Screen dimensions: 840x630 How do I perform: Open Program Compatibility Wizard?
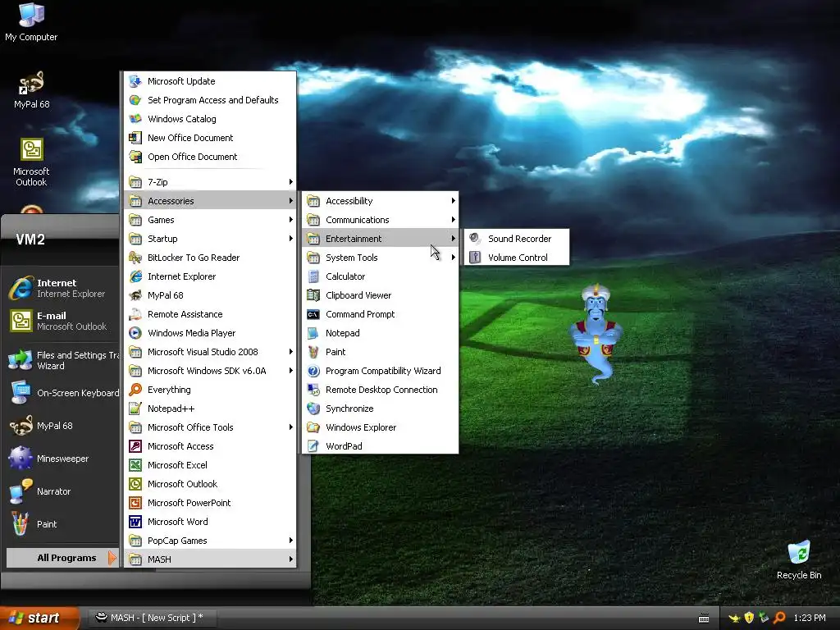[x=380, y=371]
